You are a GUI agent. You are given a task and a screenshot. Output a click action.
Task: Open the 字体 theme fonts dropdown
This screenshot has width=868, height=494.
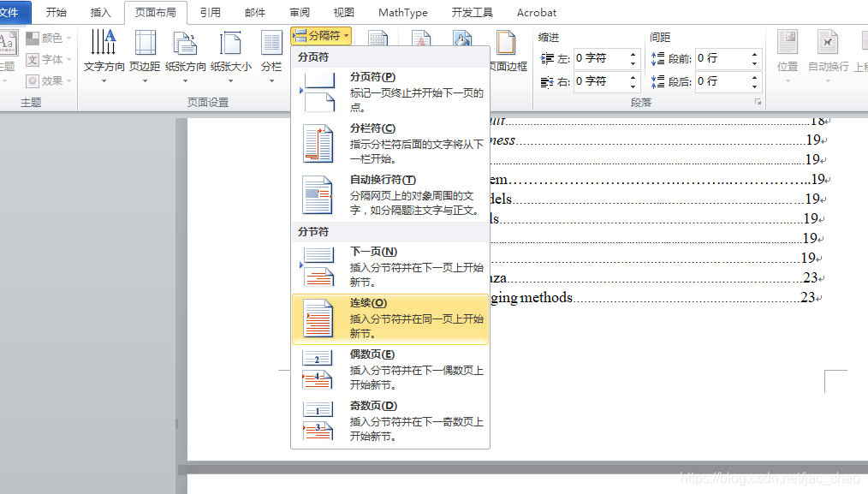[x=49, y=59]
